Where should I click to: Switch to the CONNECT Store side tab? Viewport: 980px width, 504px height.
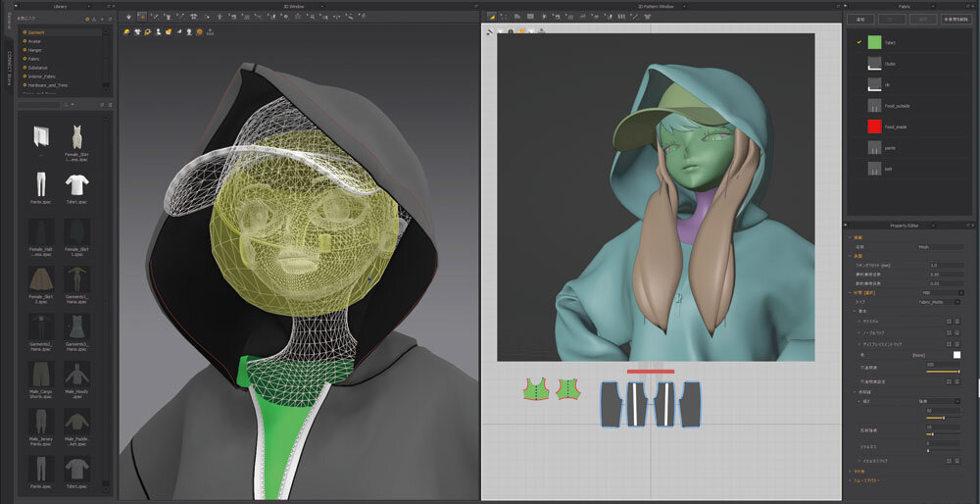8,69
